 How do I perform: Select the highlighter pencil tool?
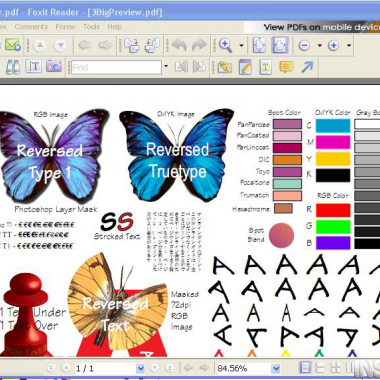[x=245, y=67]
